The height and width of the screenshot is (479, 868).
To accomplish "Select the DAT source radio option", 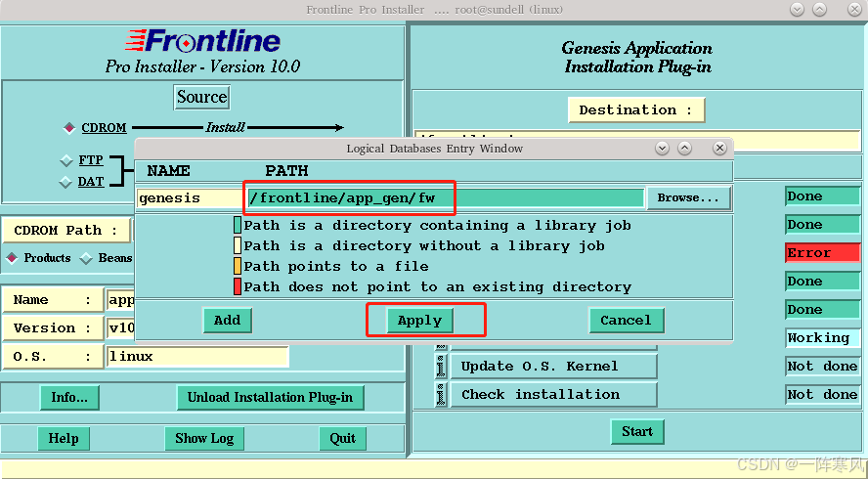I will coord(65,182).
